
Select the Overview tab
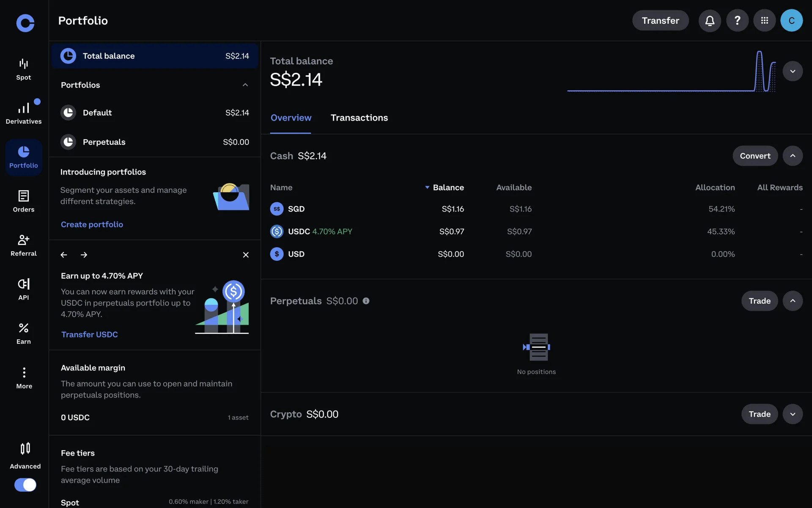tap(291, 118)
